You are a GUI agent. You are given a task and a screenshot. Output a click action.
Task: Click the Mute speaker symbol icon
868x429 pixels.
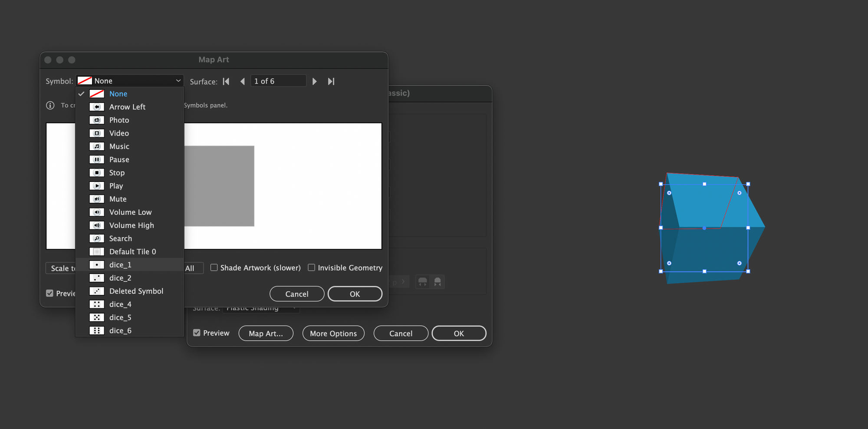click(x=97, y=199)
